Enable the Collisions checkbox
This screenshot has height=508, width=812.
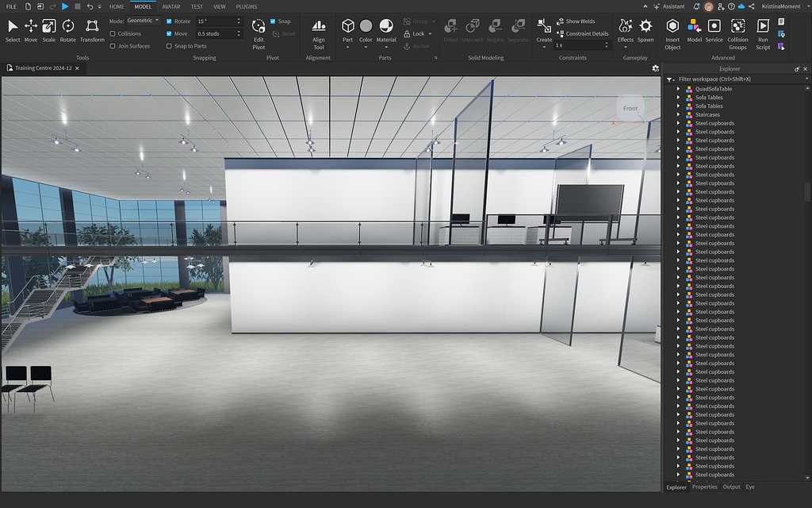[x=113, y=33]
